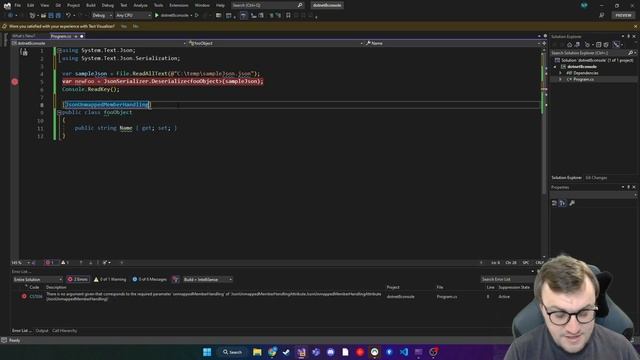Select the Program.cs editor tab
Viewport: 640px width, 360px height.
pyautogui.click(x=61, y=36)
